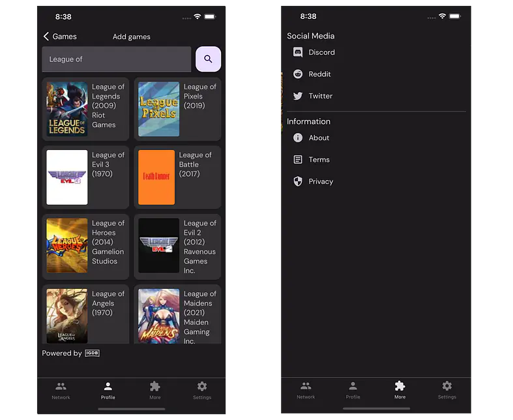Viewport: 513px width, 420px height.
Task: Select Profile tab on left phone
Action: pos(108,391)
